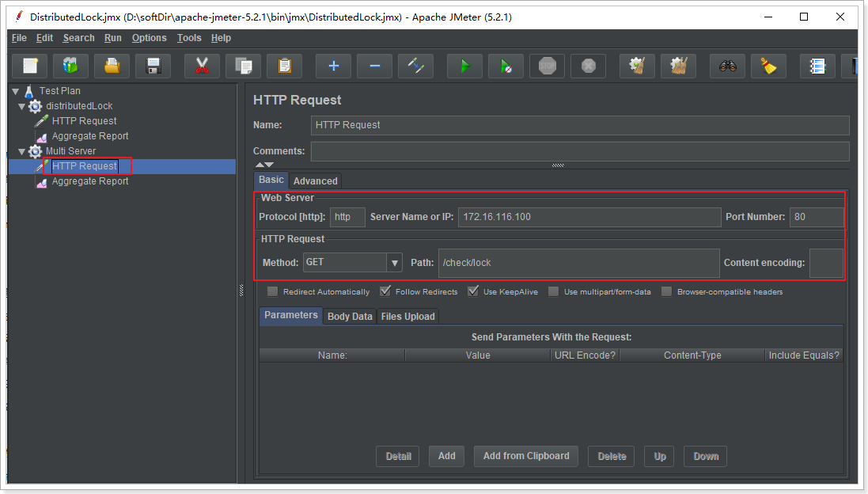Open the Options menu
The width and height of the screenshot is (868, 494).
point(149,38)
